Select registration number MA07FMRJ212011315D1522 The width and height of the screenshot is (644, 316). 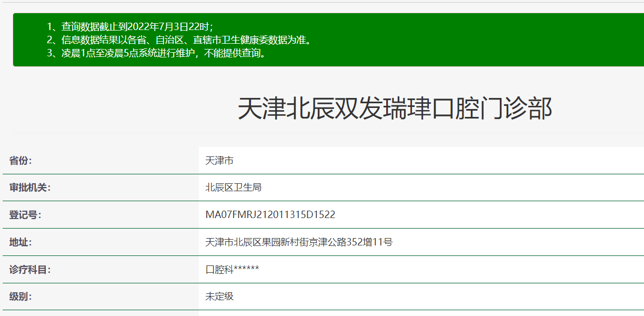[x=270, y=215]
